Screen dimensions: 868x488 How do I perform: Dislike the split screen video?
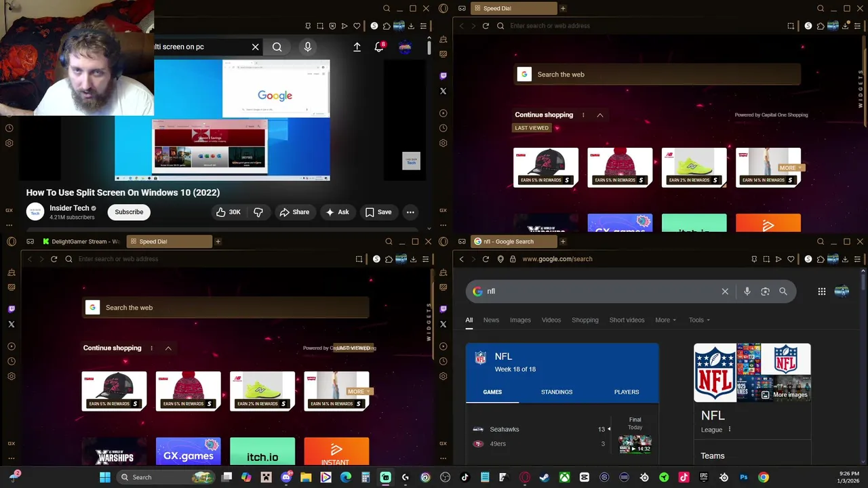[x=258, y=212]
